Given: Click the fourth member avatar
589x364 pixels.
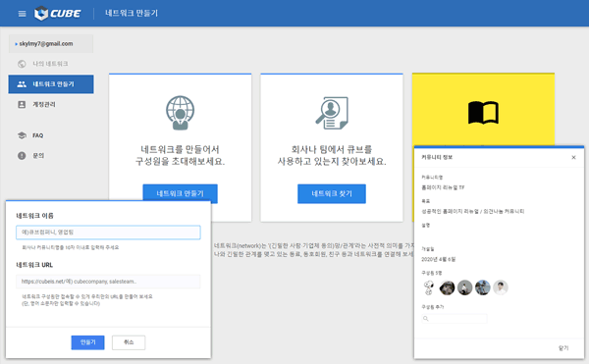Looking at the screenshot, I should tap(482, 287).
